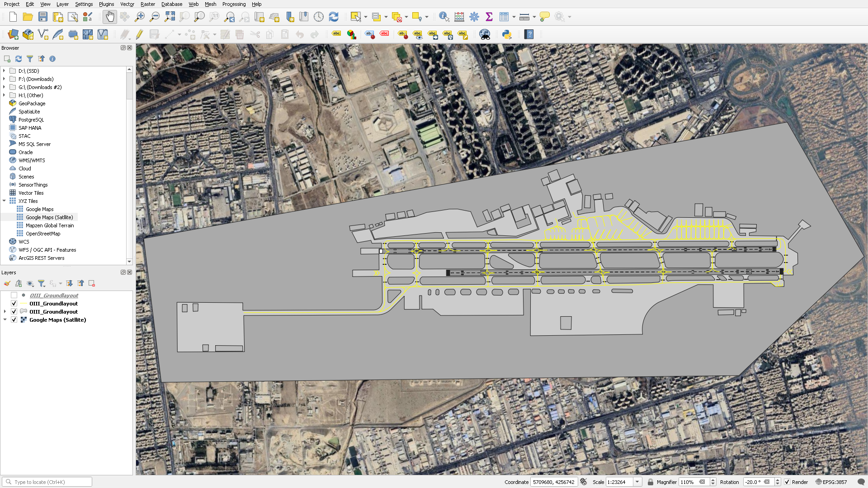Screen dimensions: 868x488
Task: Open project folder icon
Action: pos(28,17)
